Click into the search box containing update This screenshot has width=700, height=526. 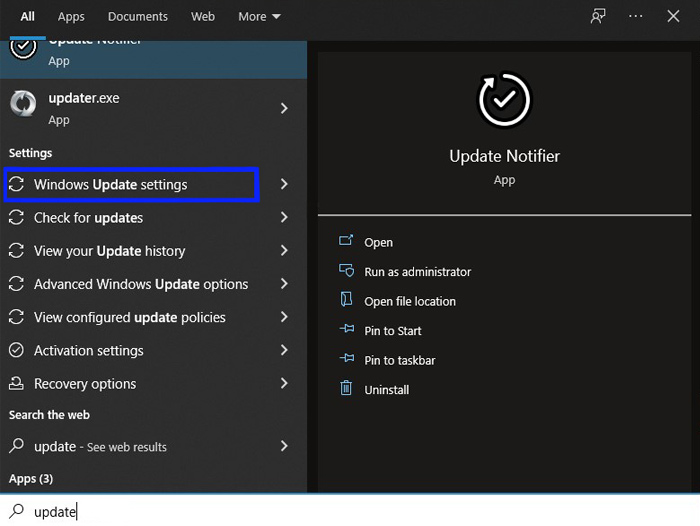[350, 511]
